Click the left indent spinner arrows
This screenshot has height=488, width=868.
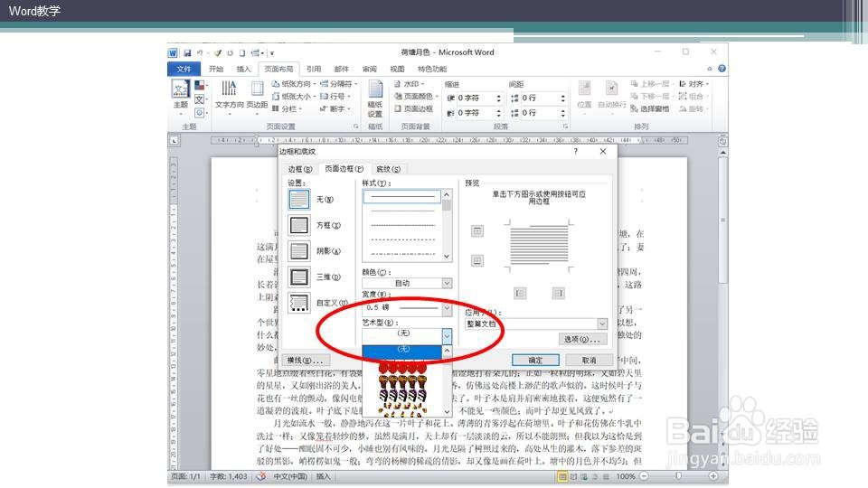click(x=499, y=98)
